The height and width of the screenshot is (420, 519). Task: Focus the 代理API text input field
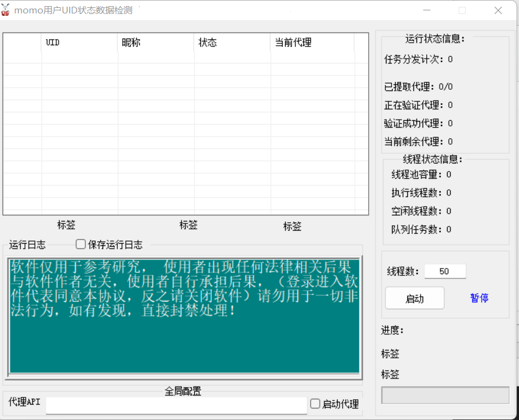176,405
